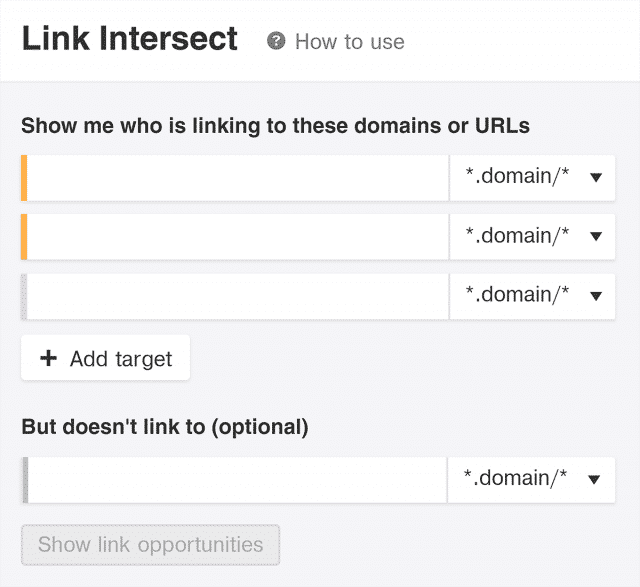Click the plus icon on Add target
Screen dimensions: 640x587
coord(48,358)
